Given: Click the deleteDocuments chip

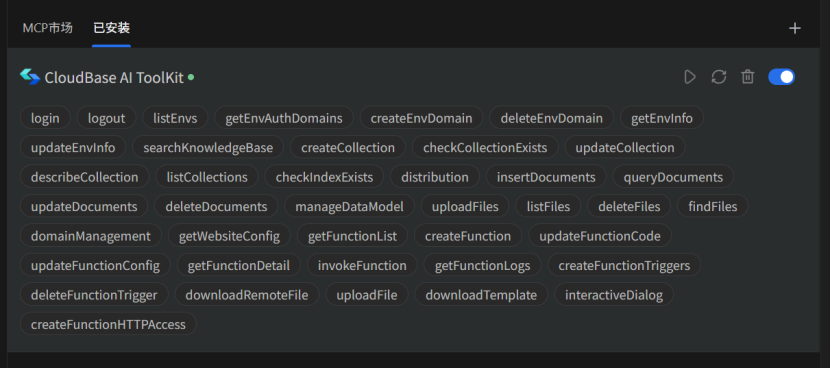Looking at the screenshot, I should [x=216, y=206].
